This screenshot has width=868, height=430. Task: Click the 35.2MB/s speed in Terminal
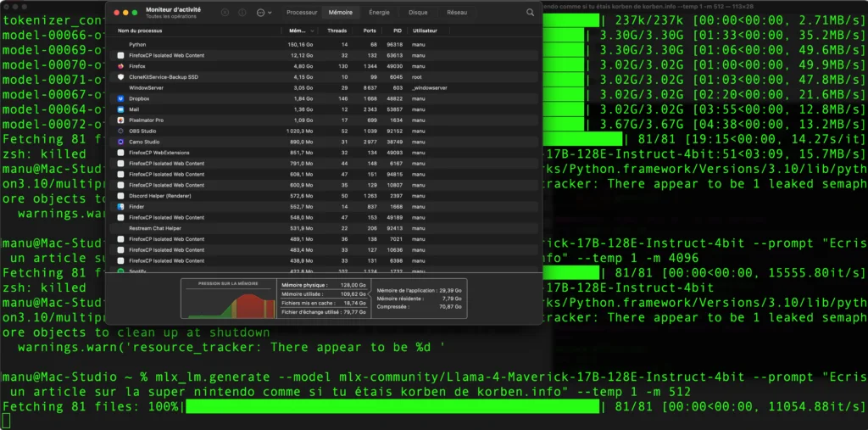pyautogui.click(x=831, y=36)
